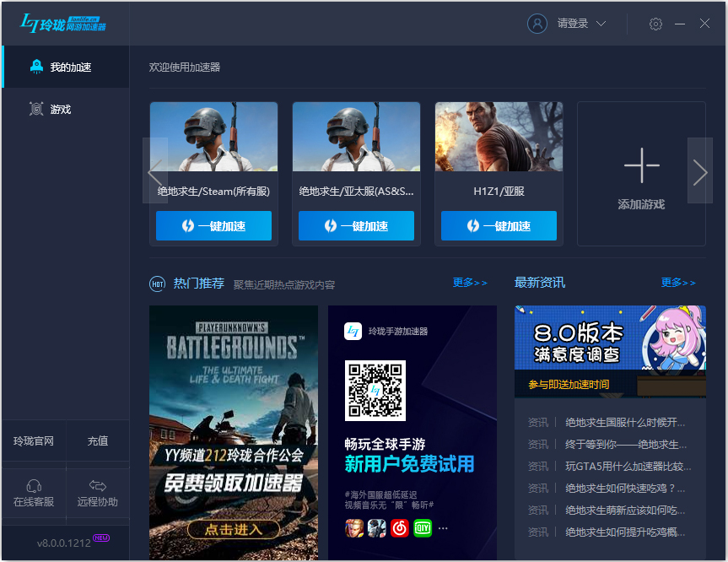Open news 绝地求生如何提升吃鸡概...
728x562 pixels.
point(625,532)
